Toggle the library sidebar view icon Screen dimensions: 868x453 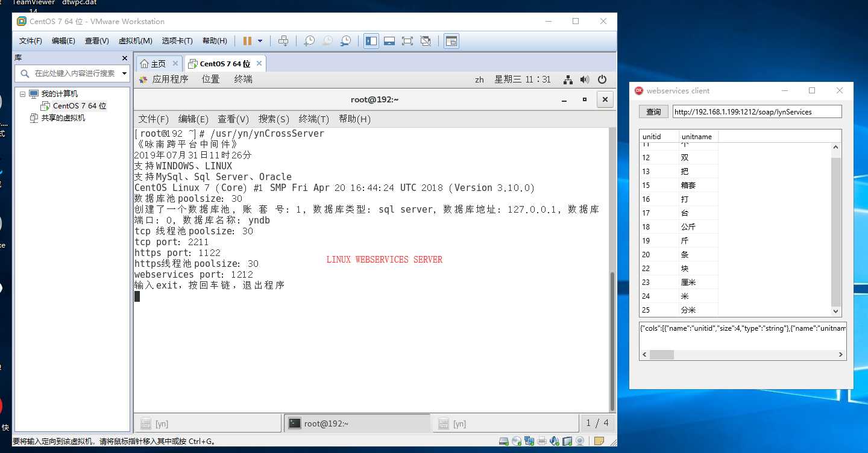click(371, 41)
